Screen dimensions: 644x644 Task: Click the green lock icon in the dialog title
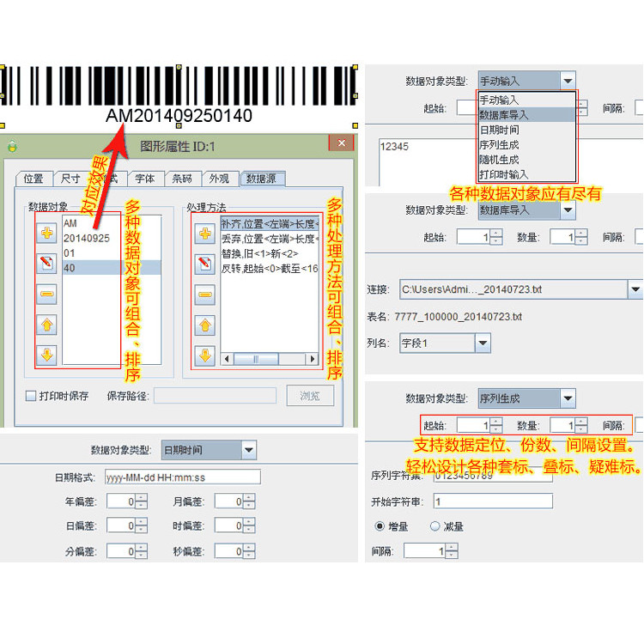(x=12, y=146)
